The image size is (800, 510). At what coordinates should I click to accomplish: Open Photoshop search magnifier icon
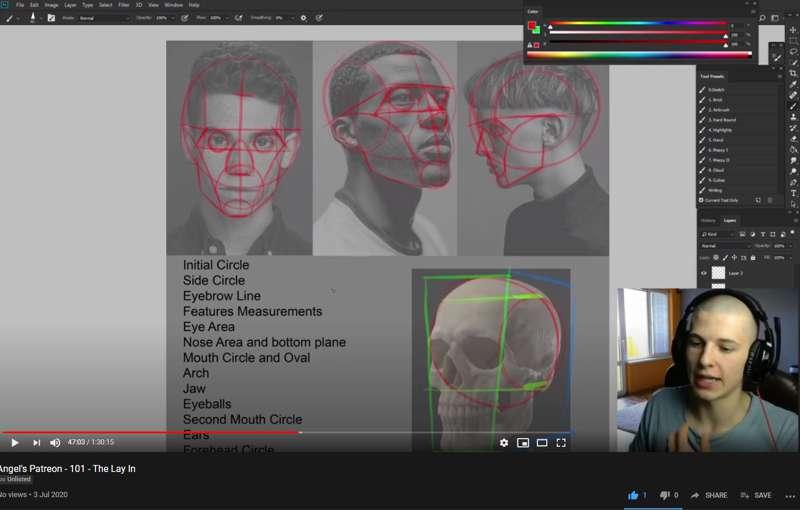point(763,18)
